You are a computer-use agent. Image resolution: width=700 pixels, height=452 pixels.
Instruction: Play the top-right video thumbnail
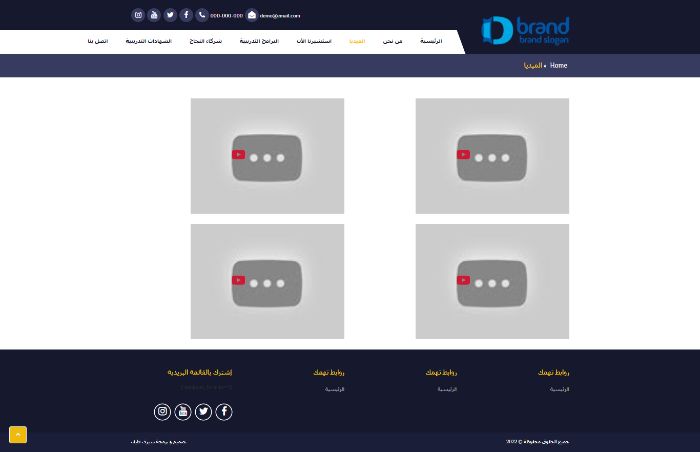click(492, 156)
